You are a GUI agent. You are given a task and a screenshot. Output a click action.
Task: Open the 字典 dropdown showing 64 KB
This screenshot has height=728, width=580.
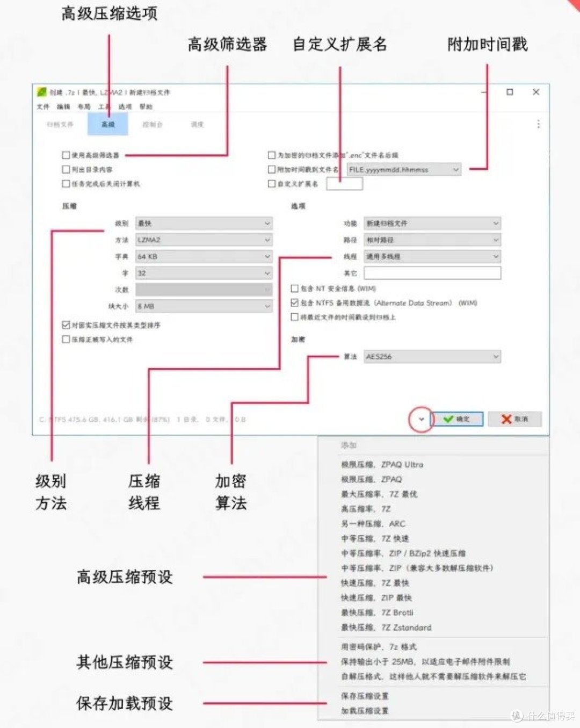point(204,257)
